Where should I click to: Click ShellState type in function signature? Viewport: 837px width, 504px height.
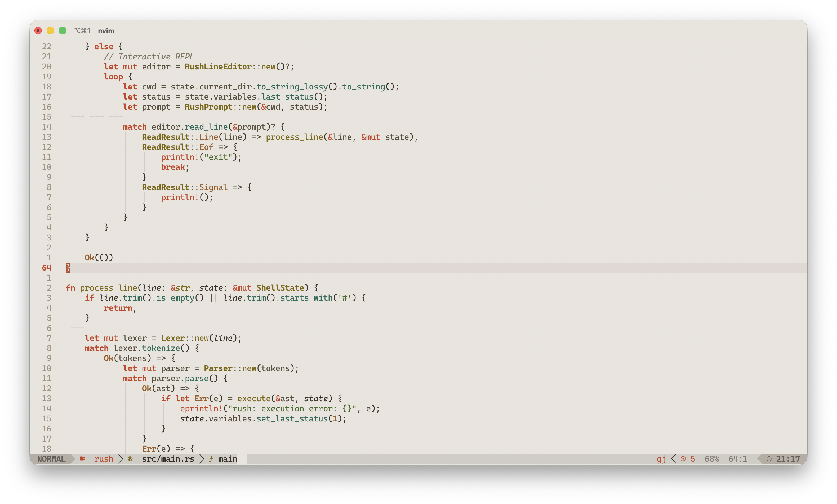pos(280,288)
